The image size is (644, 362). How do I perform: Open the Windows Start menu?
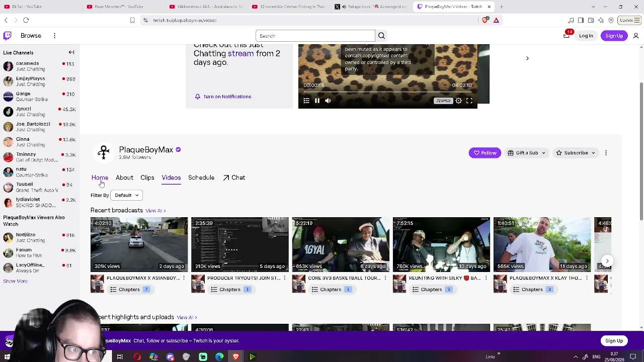pos(8,357)
